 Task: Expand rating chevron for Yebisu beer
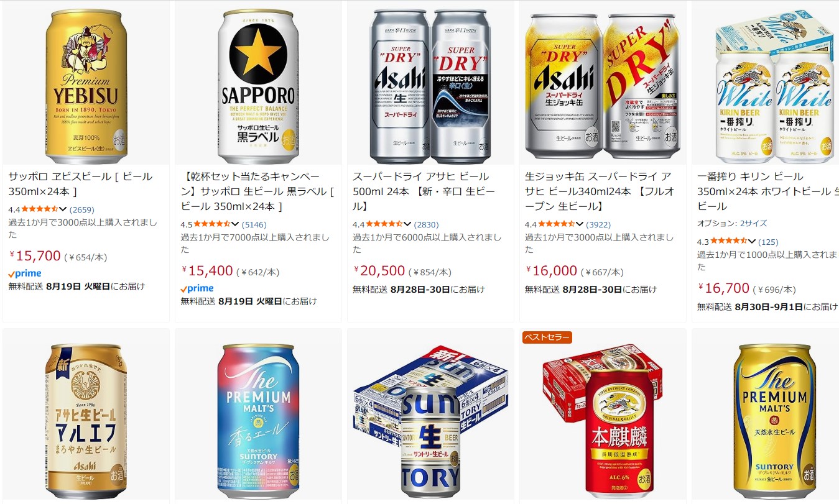pyautogui.click(x=62, y=209)
